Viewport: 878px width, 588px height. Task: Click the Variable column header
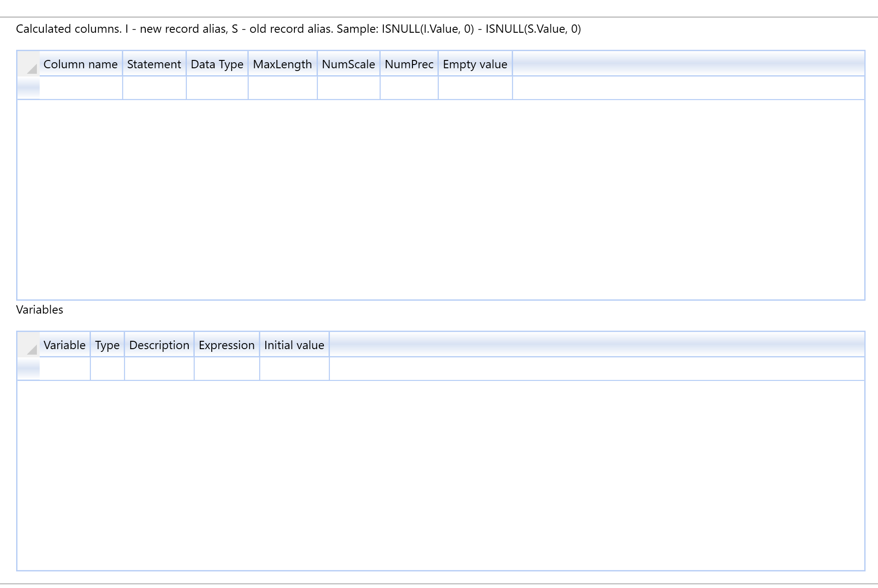tap(65, 344)
